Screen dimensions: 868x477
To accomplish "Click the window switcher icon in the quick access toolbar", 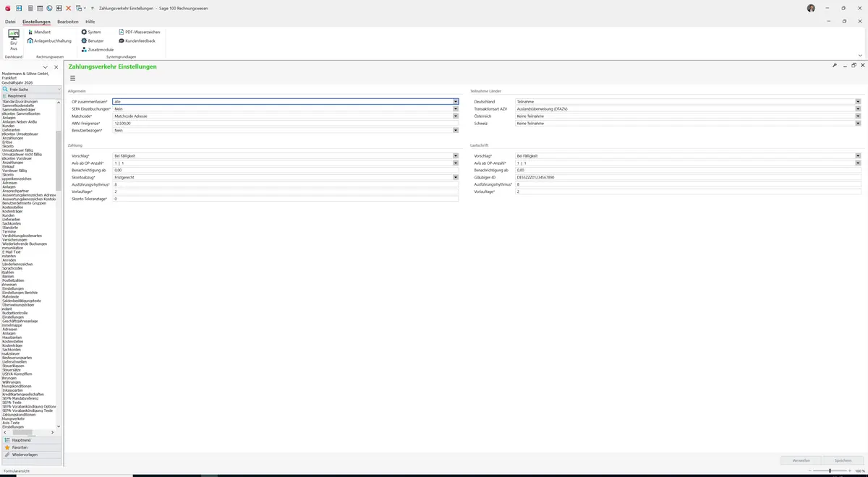I will [78, 7].
